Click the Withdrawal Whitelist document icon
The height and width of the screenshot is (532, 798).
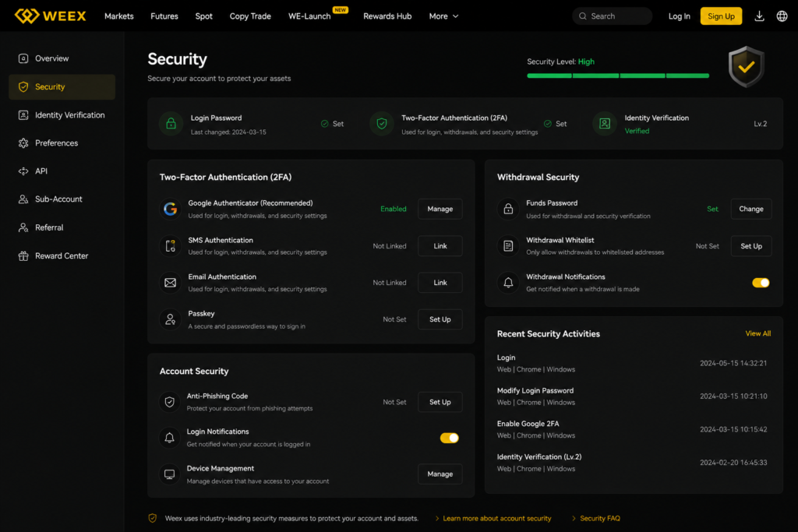coord(508,245)
